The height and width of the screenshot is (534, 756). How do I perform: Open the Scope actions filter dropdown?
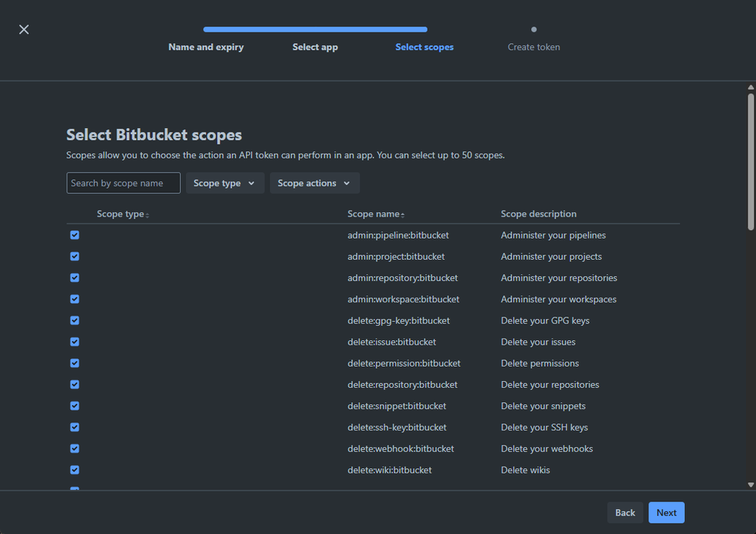click(x=314, y=183)
